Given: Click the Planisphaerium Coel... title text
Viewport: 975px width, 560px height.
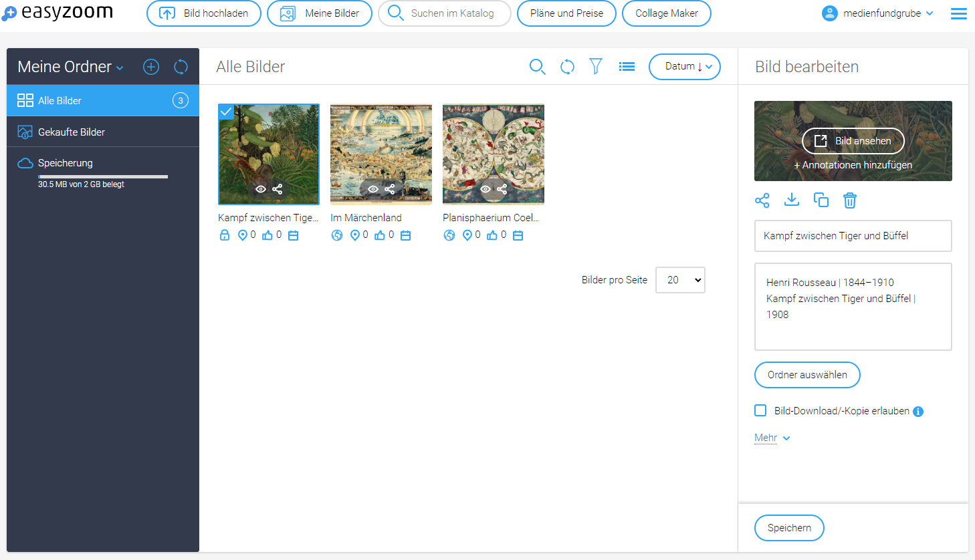Looking at the screenshot, I should coord(491,218).
